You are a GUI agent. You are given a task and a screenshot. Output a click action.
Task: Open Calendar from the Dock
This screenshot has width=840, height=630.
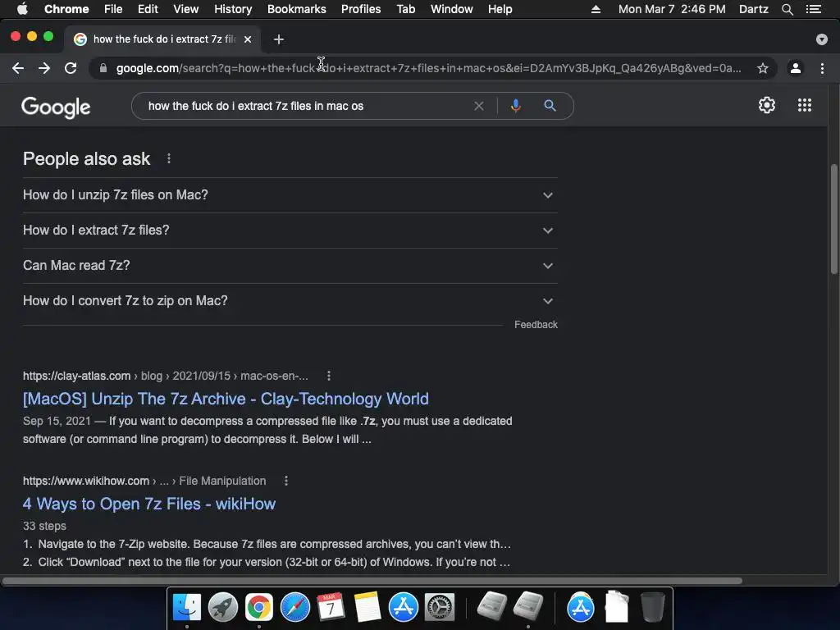[x=331, y=608]
